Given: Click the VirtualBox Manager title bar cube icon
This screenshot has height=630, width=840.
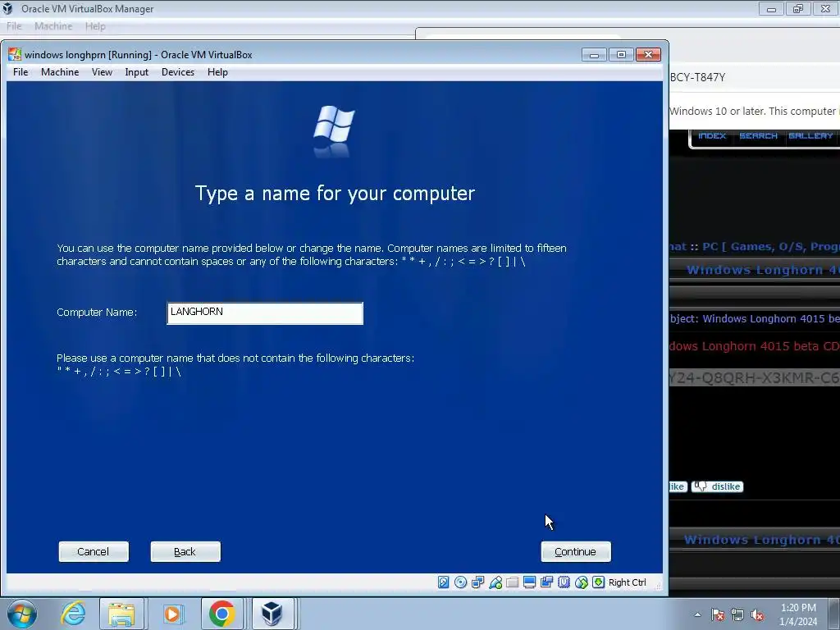Looking at the screenshot, I should [x=7, y=8].
